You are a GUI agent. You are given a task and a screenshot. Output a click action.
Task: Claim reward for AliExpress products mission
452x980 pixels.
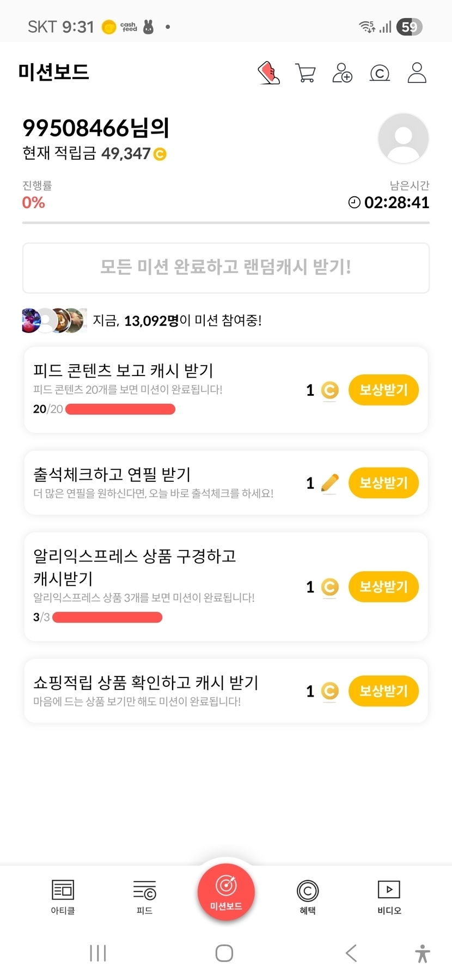pos(383,586)
